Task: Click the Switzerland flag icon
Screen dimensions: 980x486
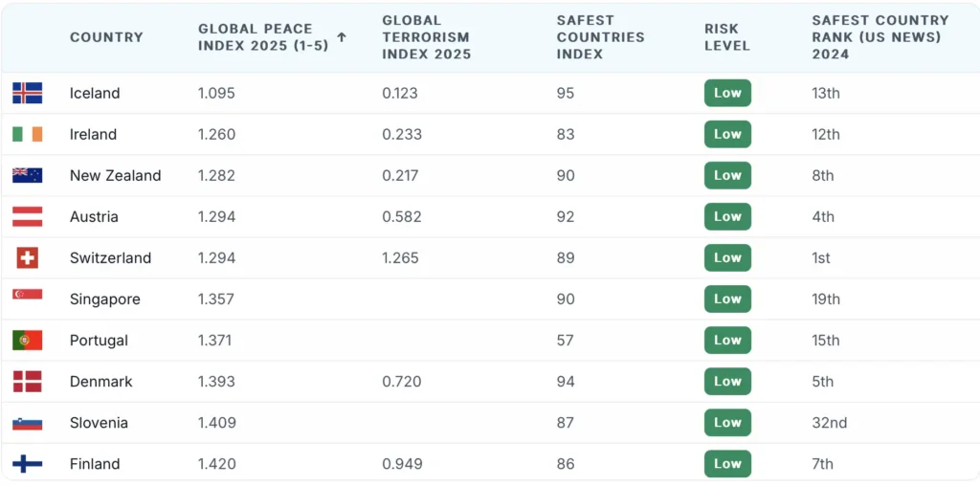Action: [27, 257]
